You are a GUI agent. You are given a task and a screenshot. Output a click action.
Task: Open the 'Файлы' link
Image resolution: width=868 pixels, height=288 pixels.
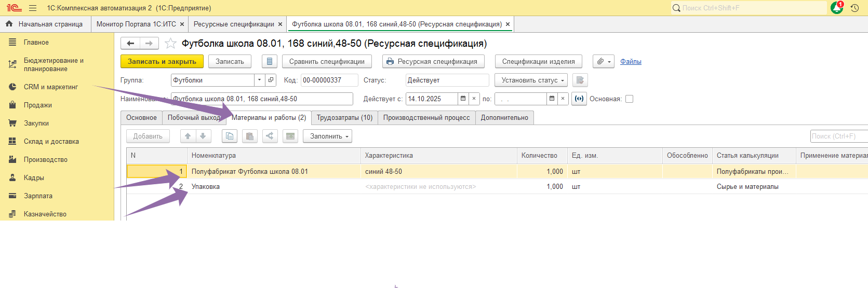[631, 61]
